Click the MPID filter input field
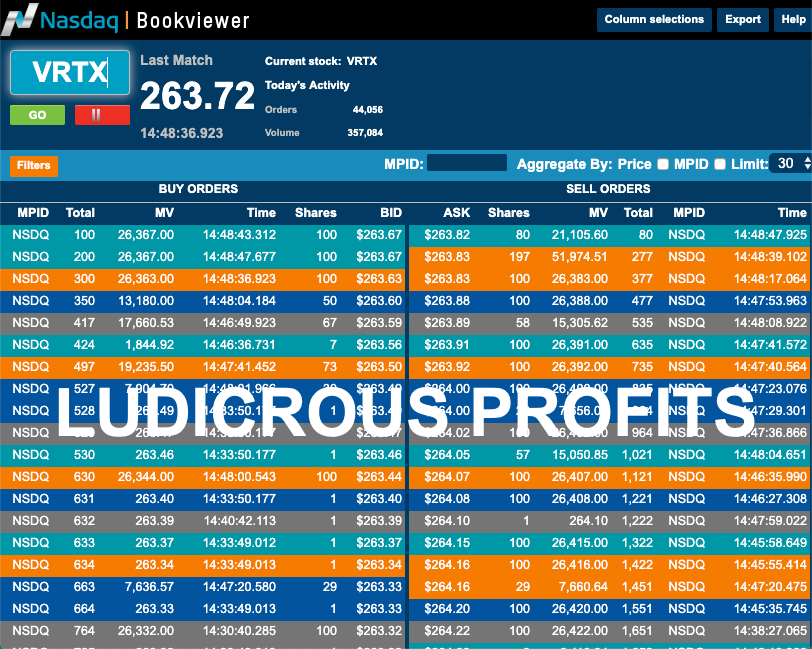The width and height of the screenshot is (812, 649). click(467, 163)
